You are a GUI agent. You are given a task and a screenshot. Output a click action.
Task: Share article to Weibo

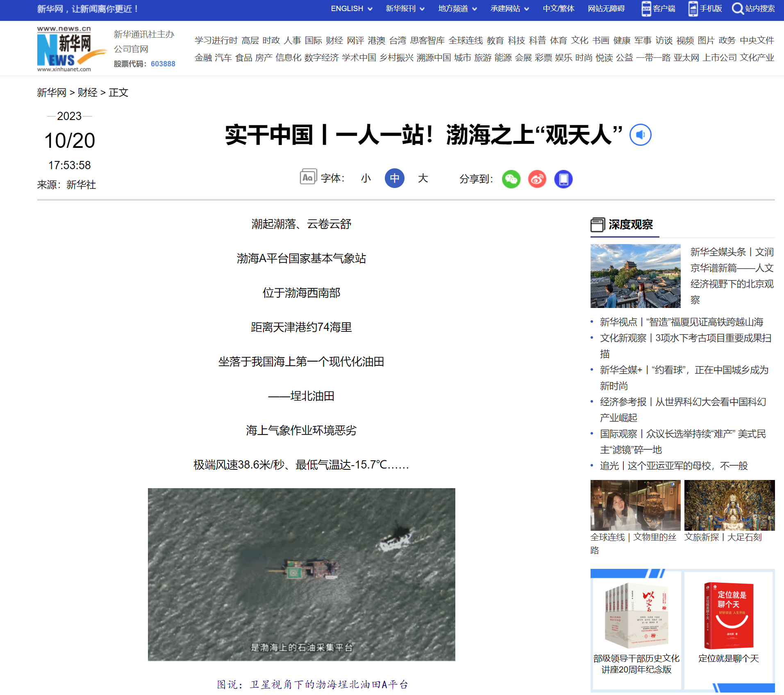[x=537, y=179]
